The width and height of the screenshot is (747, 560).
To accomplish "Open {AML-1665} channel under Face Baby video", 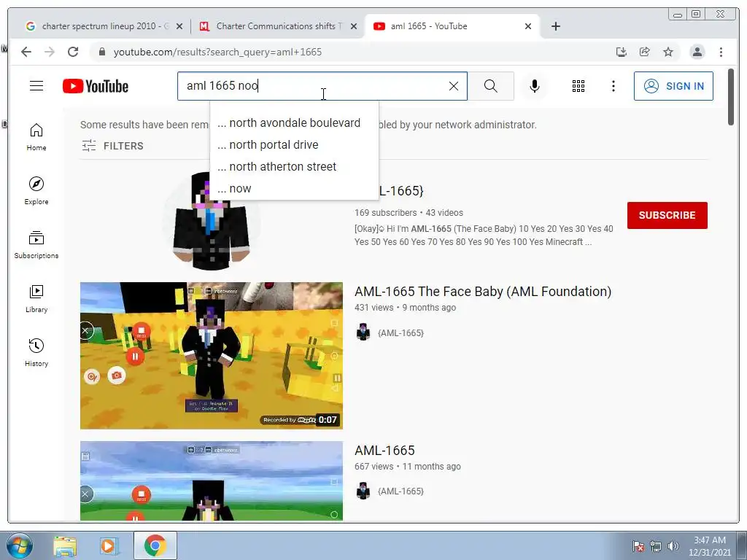I will [400, 332].
